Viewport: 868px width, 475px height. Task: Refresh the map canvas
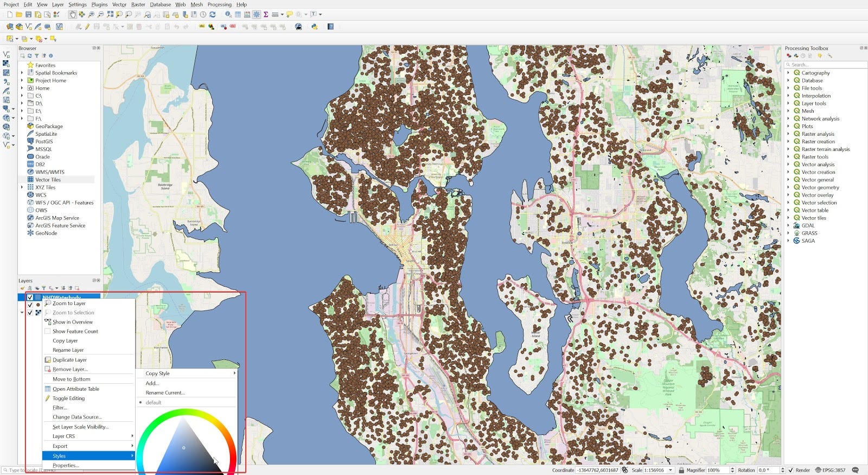[213, 15]
